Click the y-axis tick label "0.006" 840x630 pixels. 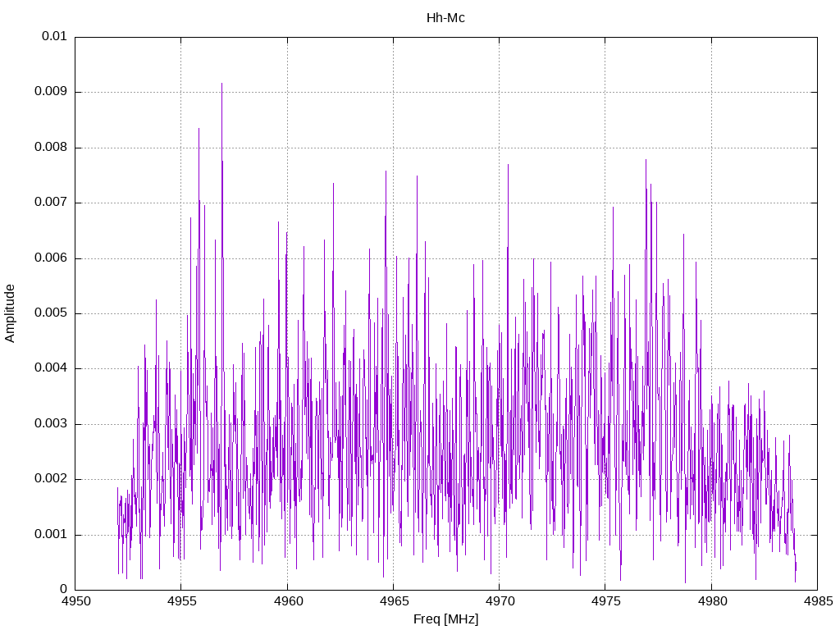coord(51,258)
